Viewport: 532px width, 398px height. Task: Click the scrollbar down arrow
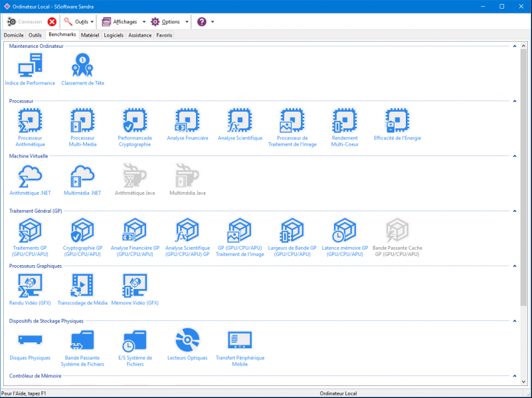click(x=523, y=381)
